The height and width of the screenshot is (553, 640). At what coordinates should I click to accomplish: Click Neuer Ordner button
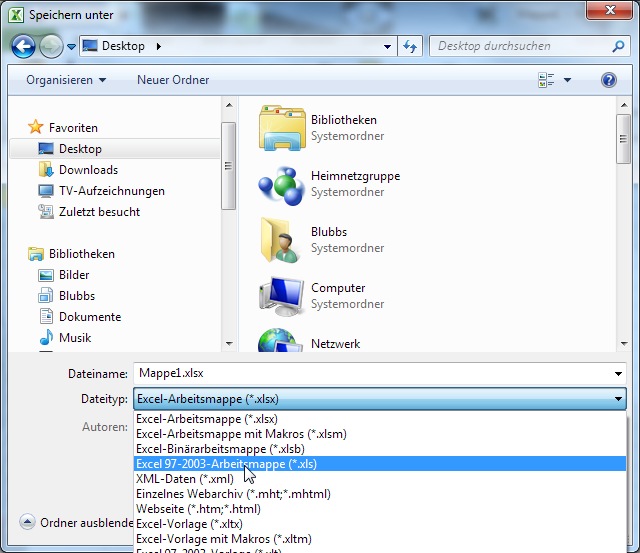pyautogui.click(x=173, y=80)
